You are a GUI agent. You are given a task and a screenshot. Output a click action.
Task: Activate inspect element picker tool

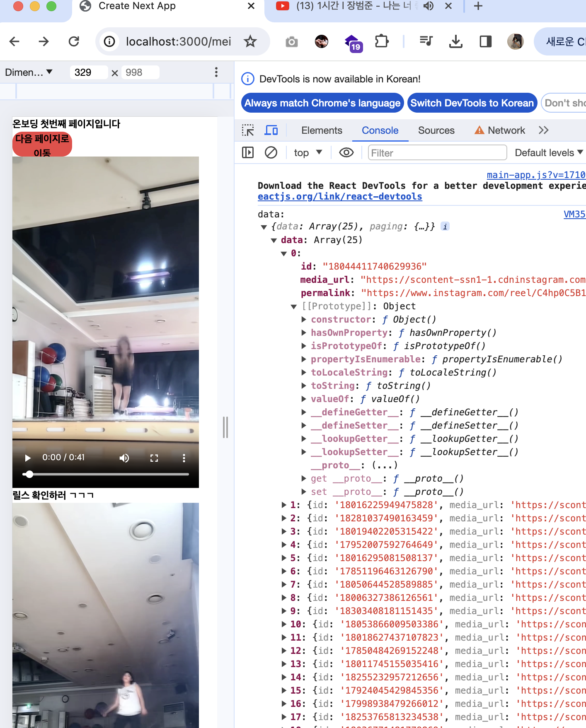tap(248, 130)
